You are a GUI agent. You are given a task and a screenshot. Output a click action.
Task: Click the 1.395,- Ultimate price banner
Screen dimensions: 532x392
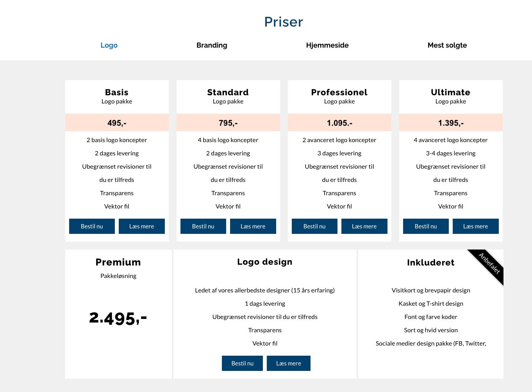451,123
